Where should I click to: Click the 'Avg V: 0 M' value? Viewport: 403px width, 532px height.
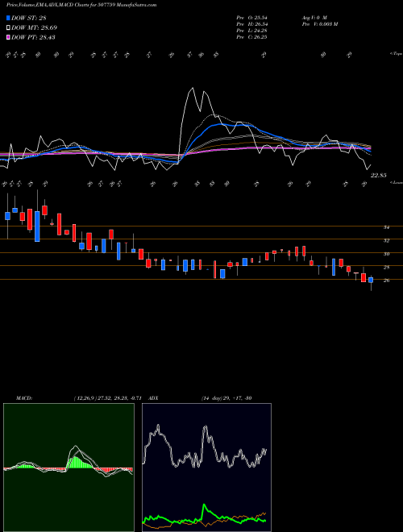coord(314,17)
